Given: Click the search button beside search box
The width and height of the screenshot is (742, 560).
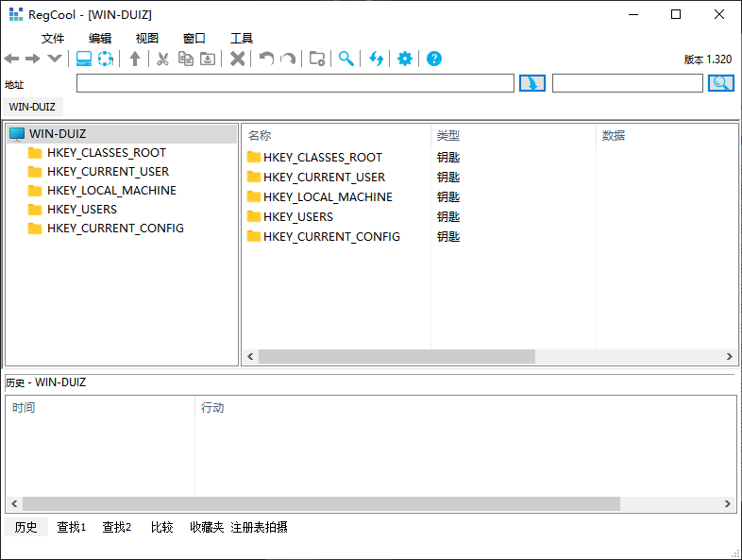Looking at the screenshot, I should pos(720,83).
